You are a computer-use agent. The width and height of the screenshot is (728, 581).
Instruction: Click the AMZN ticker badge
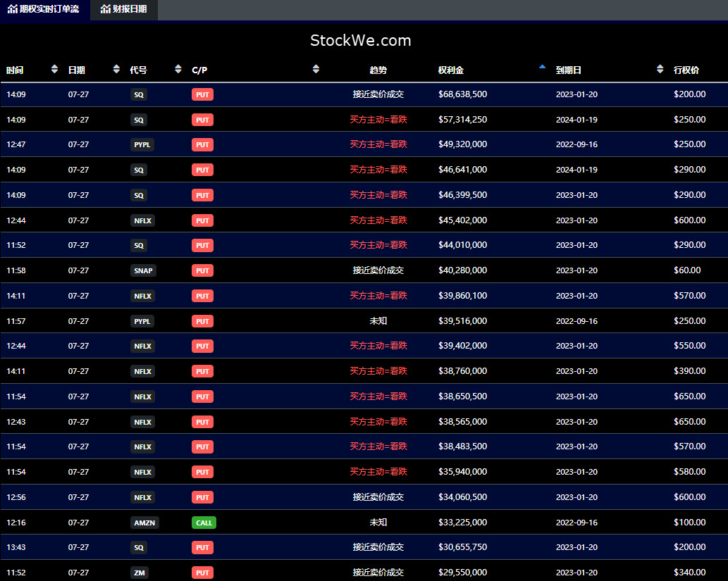[x=144, y=523]
